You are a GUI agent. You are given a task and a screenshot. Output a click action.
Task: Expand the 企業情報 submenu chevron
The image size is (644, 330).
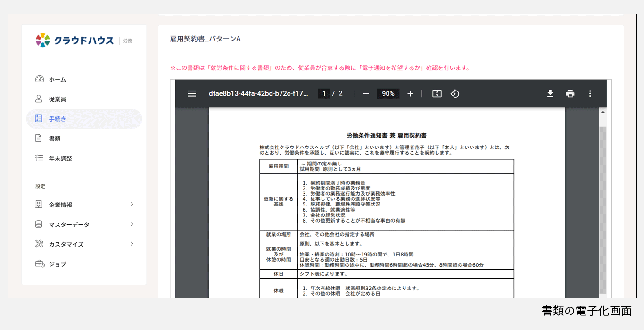point(132,204)
